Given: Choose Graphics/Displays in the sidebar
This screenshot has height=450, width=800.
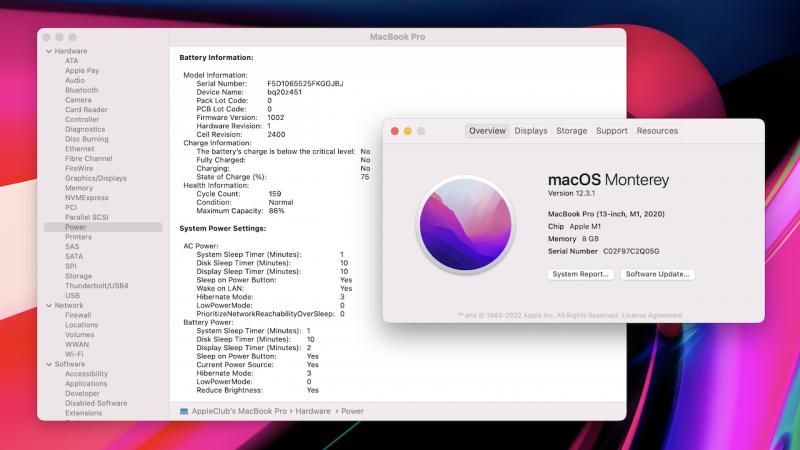Looking at the screenshot, I should (x=95, y=178).
